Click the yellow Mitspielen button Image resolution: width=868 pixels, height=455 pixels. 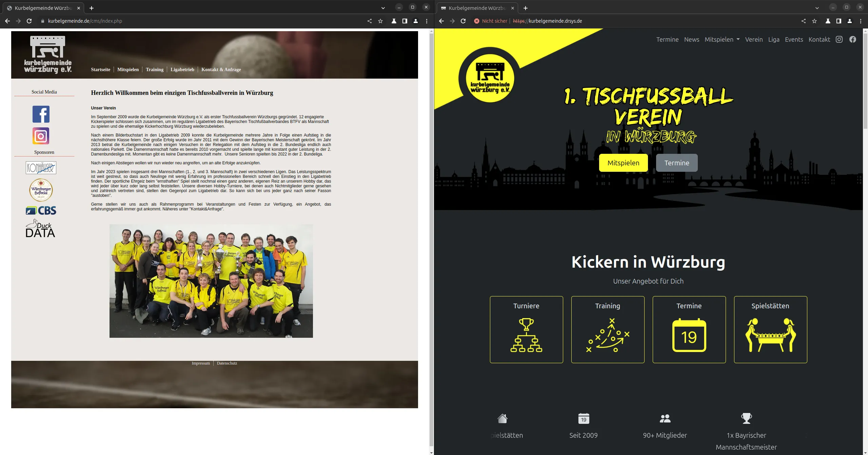[623, 163]
